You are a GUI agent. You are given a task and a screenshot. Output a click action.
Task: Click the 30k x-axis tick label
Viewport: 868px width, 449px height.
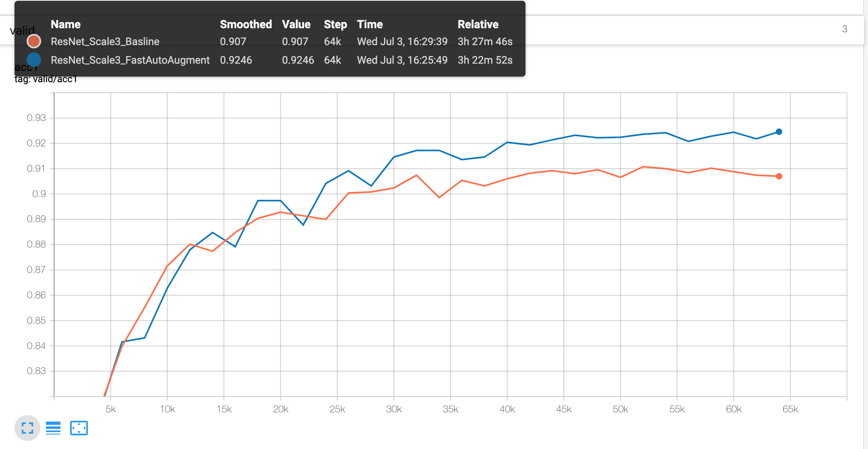coord(394,410)
